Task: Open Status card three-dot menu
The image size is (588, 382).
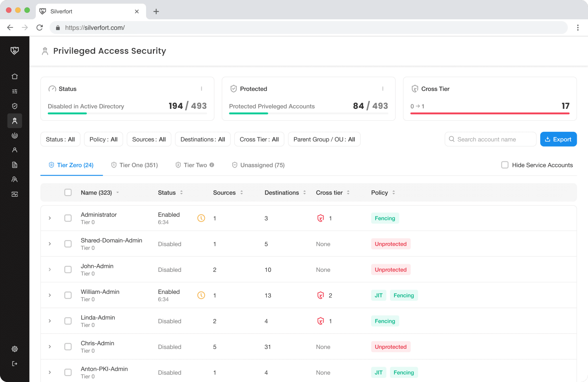Action: (x=202, y=89)
